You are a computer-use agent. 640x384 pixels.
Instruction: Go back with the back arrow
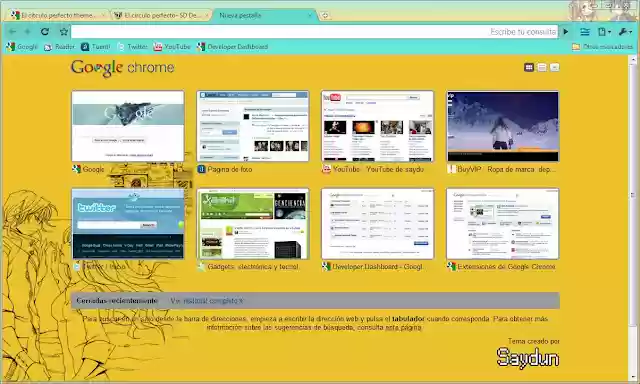click(x=12, y=31)
